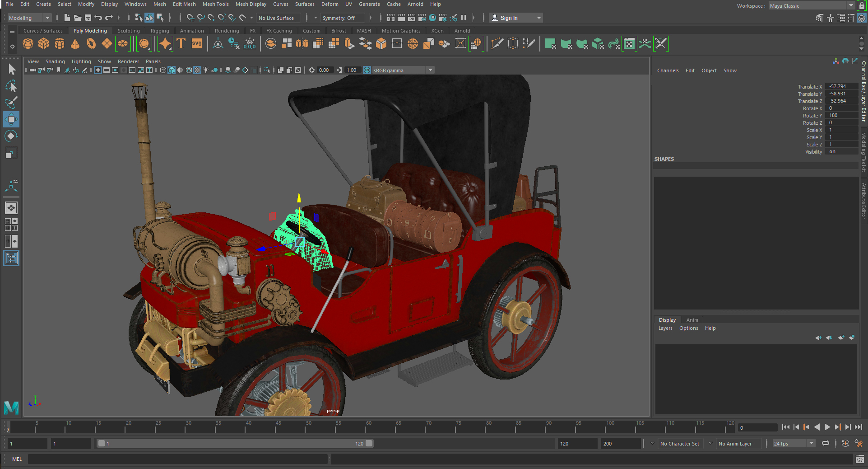Image resolution: width=868 pixels, height=469 pixels.
Task: Open the Sign In dropdown
Action: point(516,18)
